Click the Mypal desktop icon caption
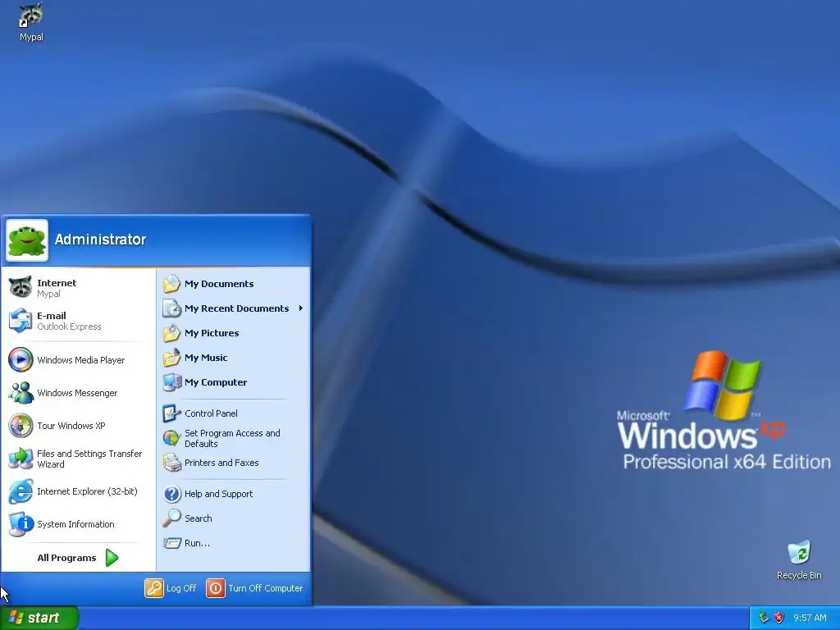 click(31, 37)
